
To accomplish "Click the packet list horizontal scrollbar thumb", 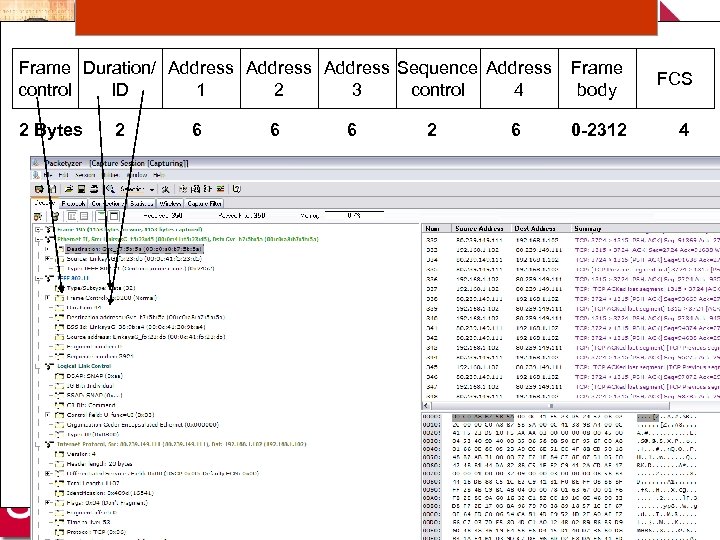I will point(550,406).
